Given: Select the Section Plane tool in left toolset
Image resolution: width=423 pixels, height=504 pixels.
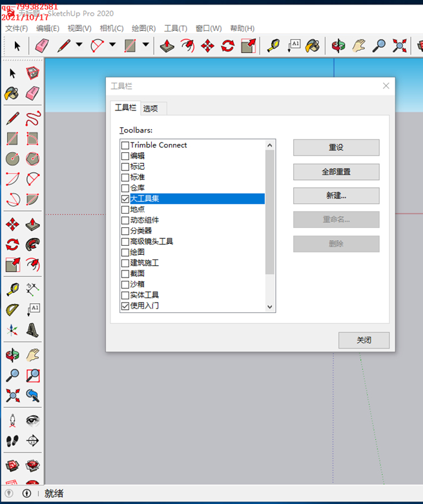Looking at the screenshot, I should [32, 441].
